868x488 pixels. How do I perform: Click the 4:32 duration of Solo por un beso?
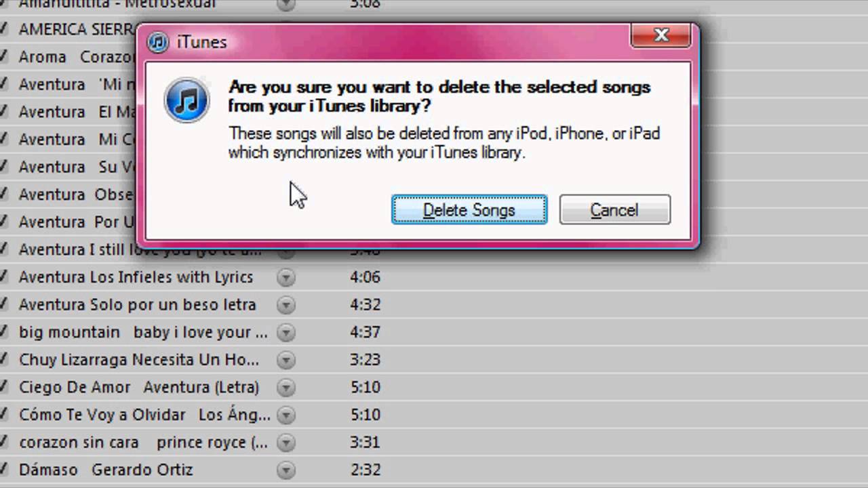(365, 305)
